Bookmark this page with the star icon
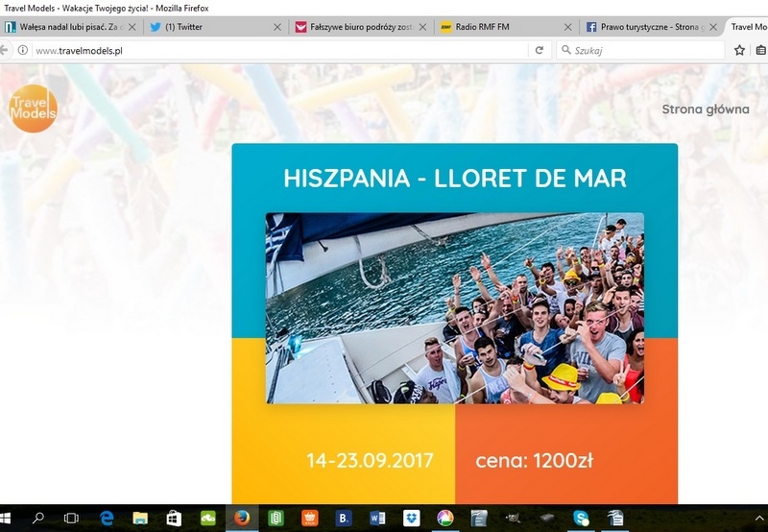768x532 pixels. pos(740,50)
